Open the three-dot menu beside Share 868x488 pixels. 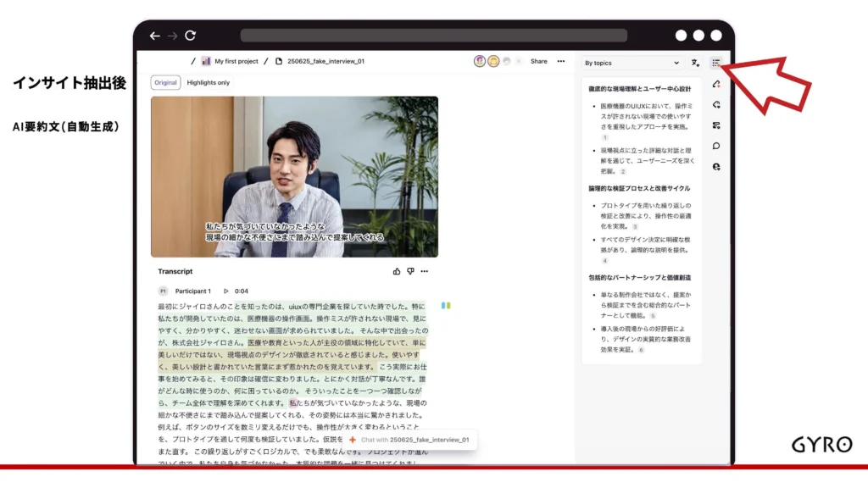(560, 61)
